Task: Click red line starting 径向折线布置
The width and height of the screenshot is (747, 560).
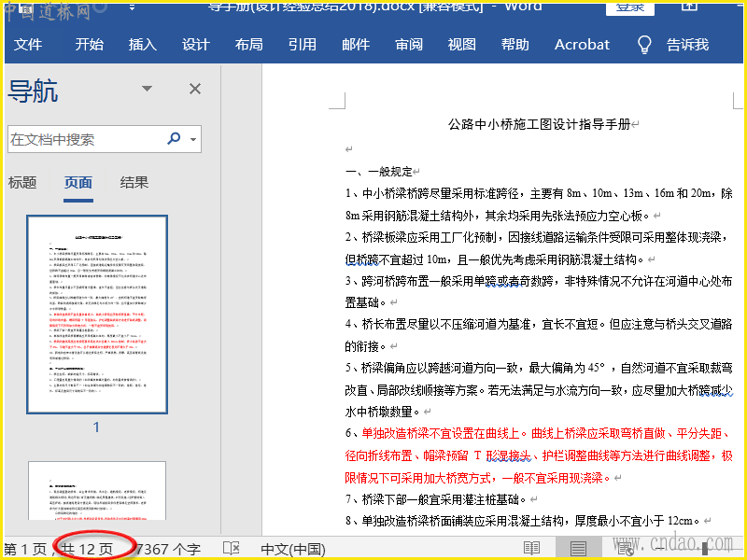Action: tap(539, 455)
